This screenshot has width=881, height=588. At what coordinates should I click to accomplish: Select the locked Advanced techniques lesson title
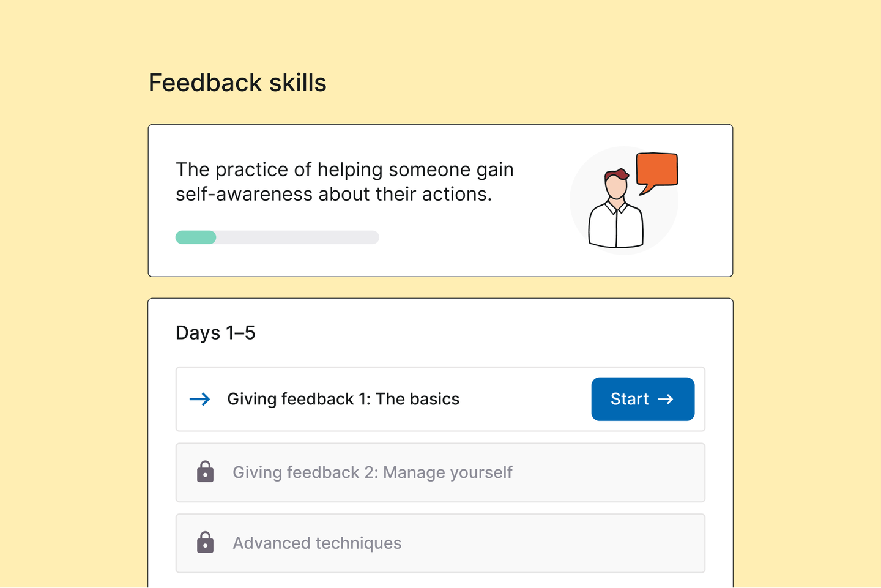(317, 543)
